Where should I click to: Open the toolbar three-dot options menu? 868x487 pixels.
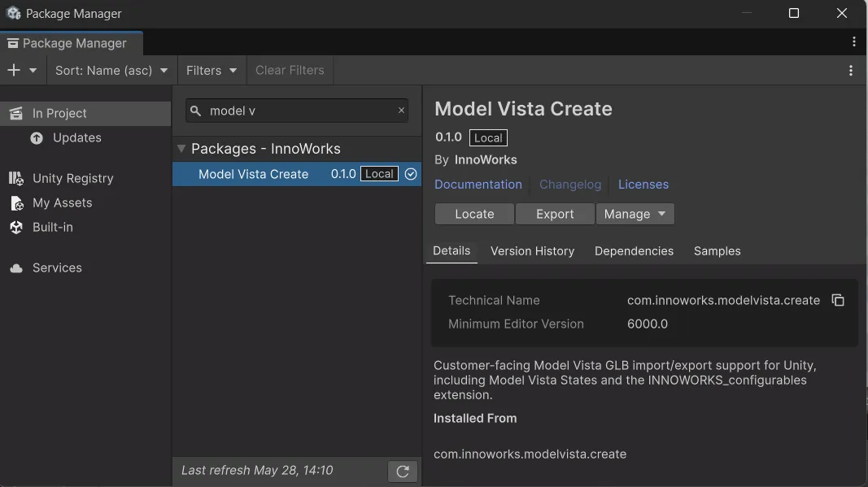(x=851, y=70)
